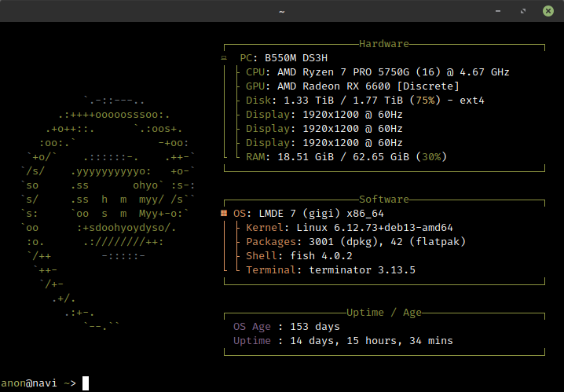This screenshot has width=564, height=392.
Task: Click the 'Packages' label
Action: 271,242
